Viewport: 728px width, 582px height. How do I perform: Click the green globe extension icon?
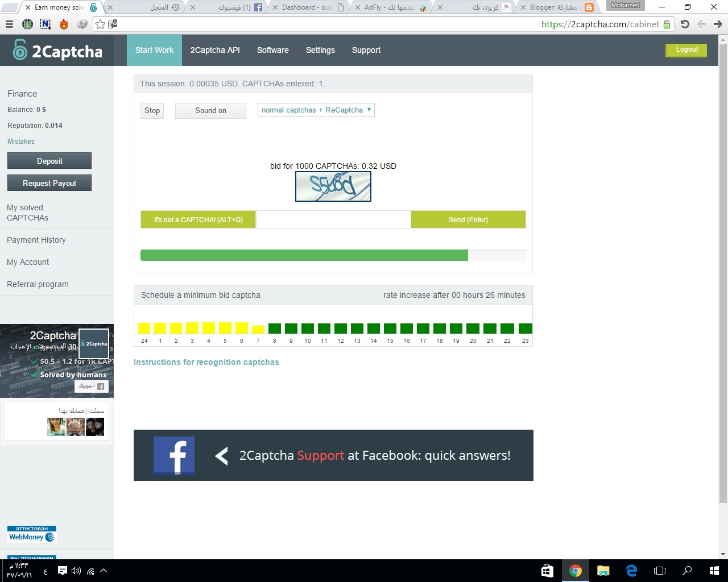pos(27,24)
